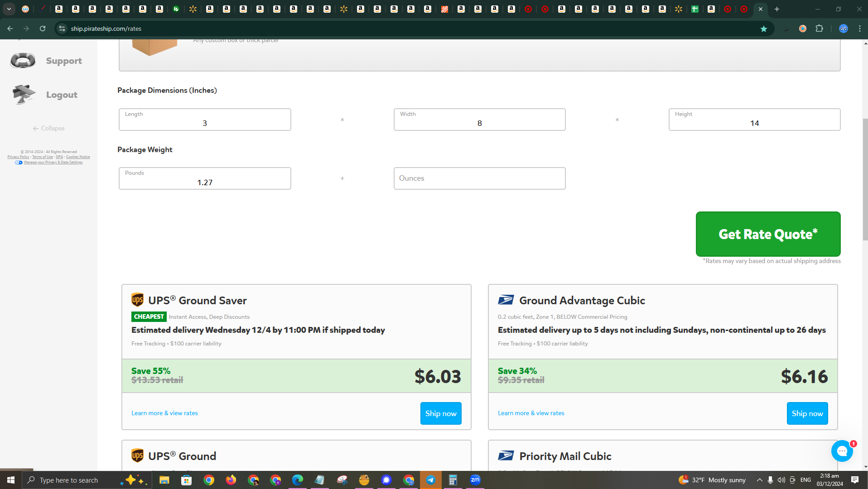View site information for ship.pirateship.com
Image resolution: width=868 pixels, height=489 pixels.
[62, 29]
